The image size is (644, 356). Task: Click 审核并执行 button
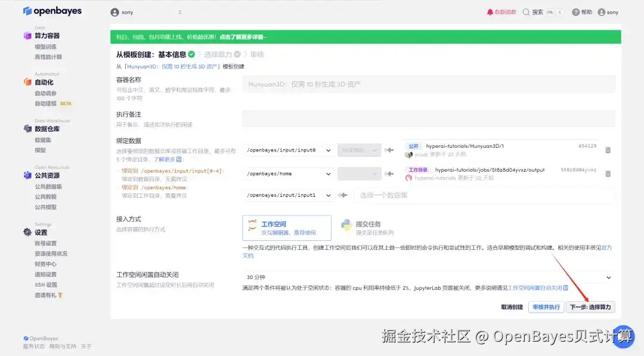546,307
